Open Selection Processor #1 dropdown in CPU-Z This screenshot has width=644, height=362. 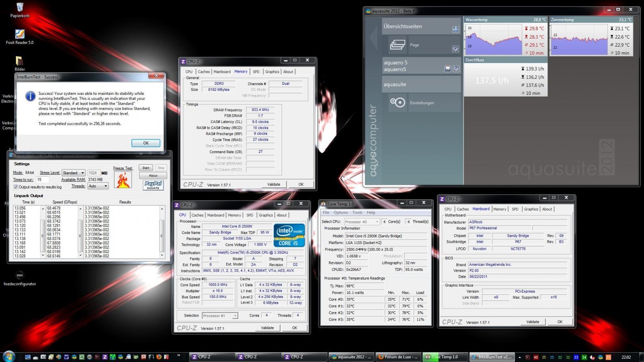[x=220, y=315]
